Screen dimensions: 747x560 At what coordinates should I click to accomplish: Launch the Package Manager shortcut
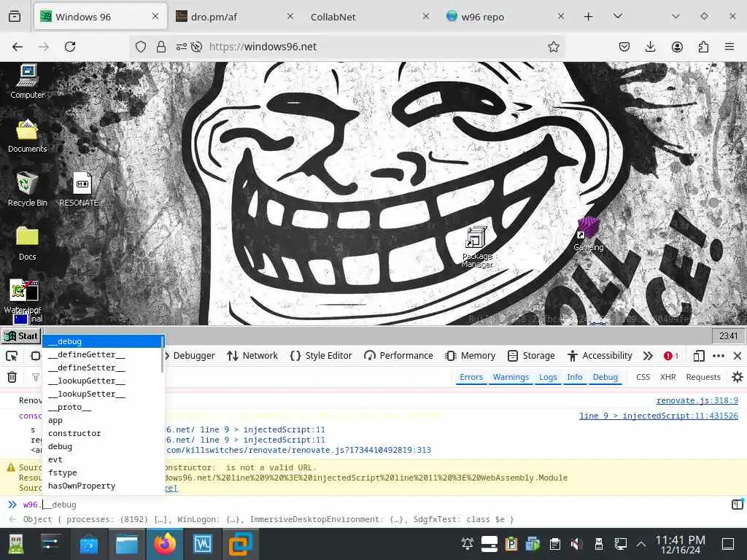point(477,246)
